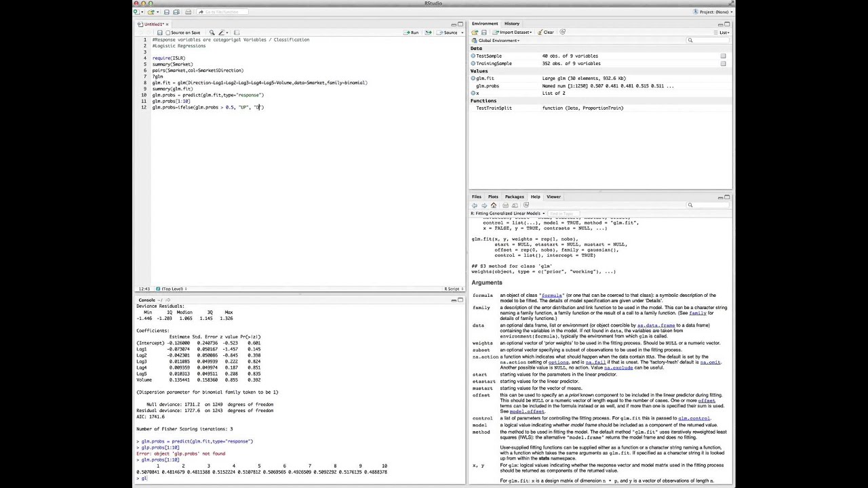
Task: Expand the x list entry
Action: point(473,93)
